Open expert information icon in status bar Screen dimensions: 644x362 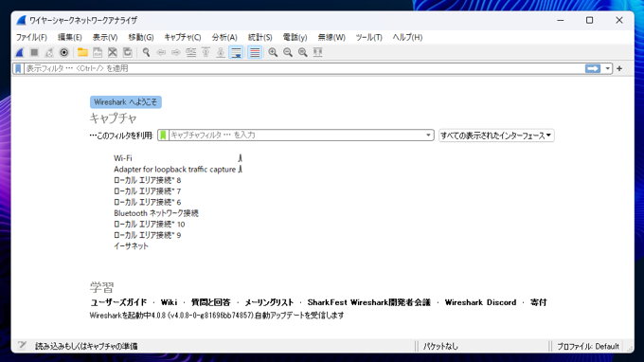pos(22,346)
